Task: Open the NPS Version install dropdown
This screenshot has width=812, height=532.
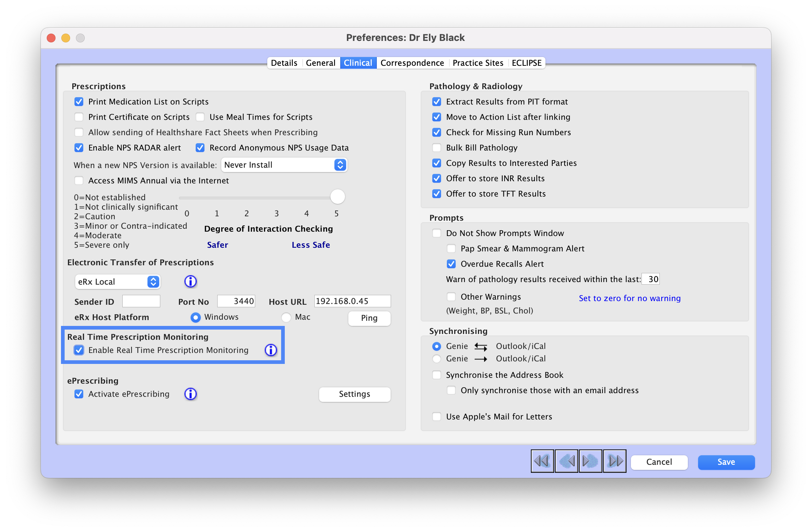Action: [284, 165]
